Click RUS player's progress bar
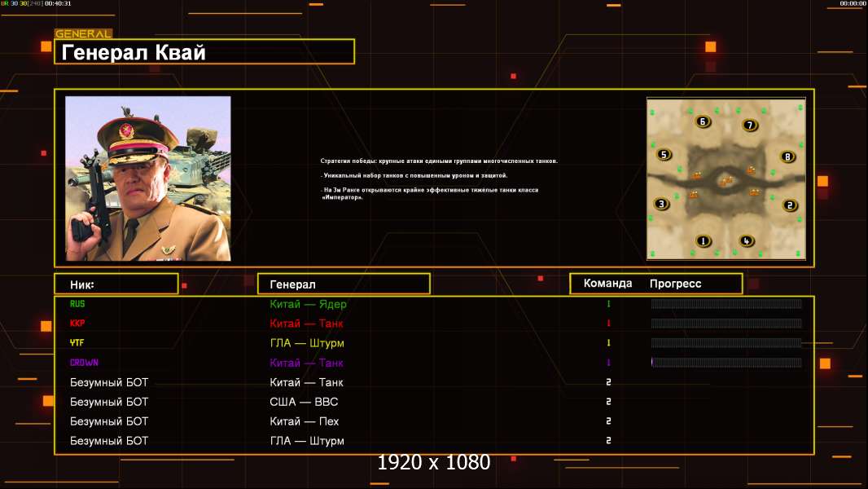Viewport: 868px width, 489px height. (x=726, y=303)
